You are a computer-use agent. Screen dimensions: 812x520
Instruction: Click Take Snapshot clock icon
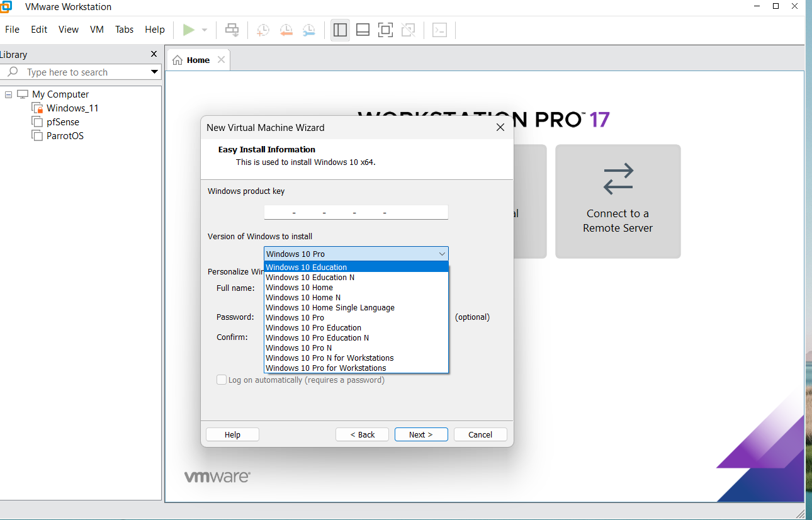point(263,30)
